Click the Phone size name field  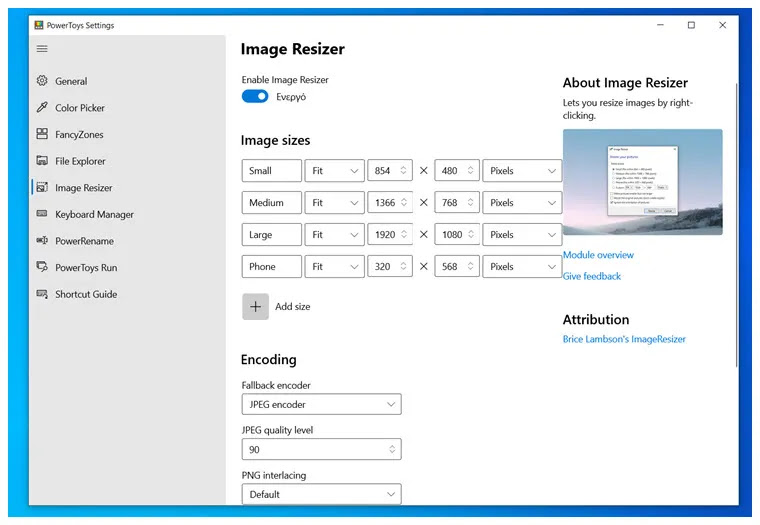click(x=271, y=267)
